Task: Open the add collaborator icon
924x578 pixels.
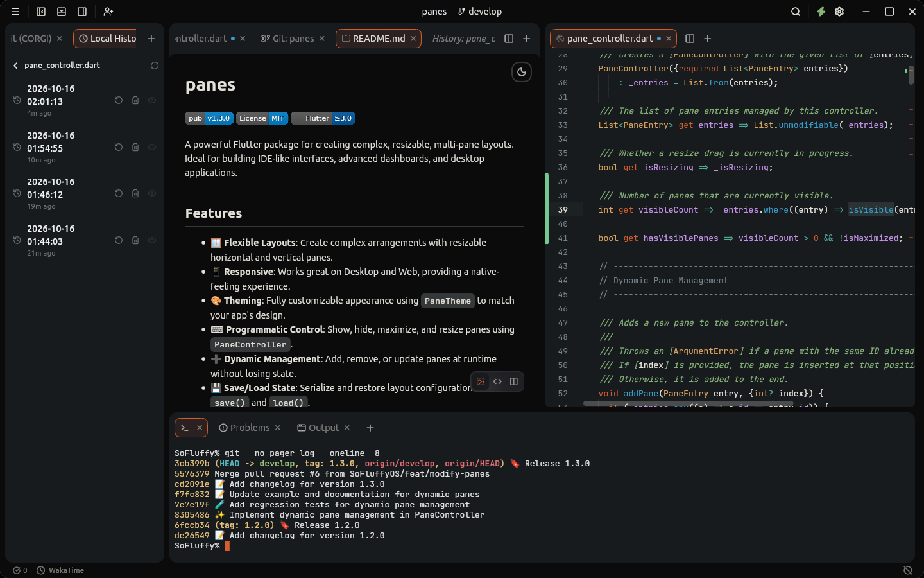Action: 108,12
